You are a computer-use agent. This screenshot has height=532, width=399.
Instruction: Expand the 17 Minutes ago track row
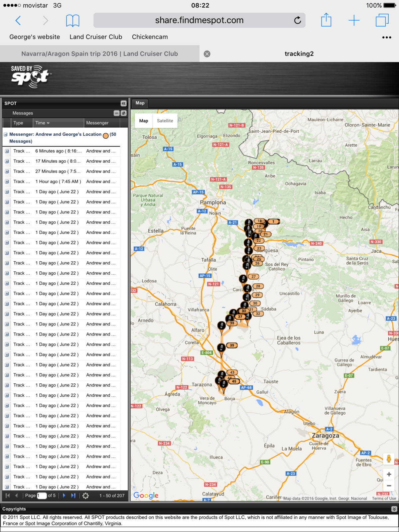click(7, 161)
